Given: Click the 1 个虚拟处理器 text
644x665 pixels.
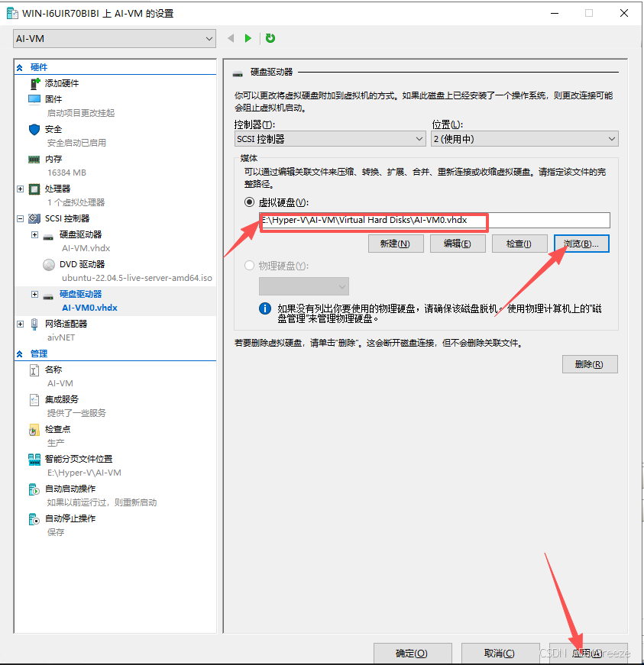Looking at the screenshot, I should point(76,202).
